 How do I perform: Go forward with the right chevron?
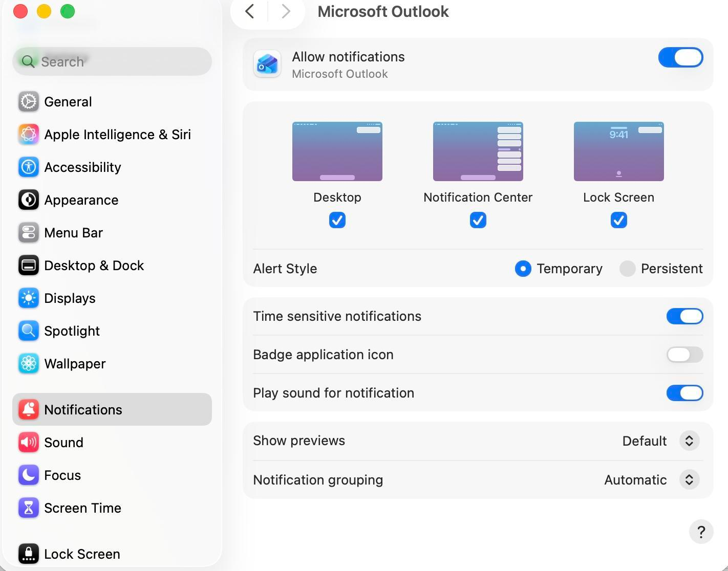(286, 11)
